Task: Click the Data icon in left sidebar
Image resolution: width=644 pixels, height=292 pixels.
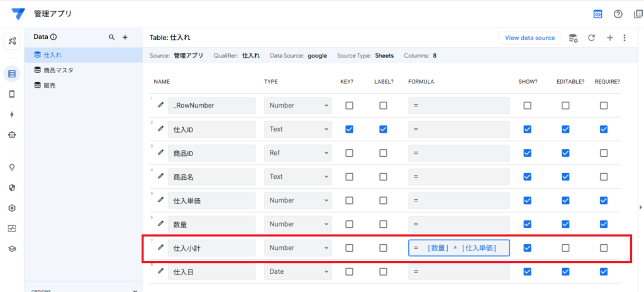Action: 12,74
